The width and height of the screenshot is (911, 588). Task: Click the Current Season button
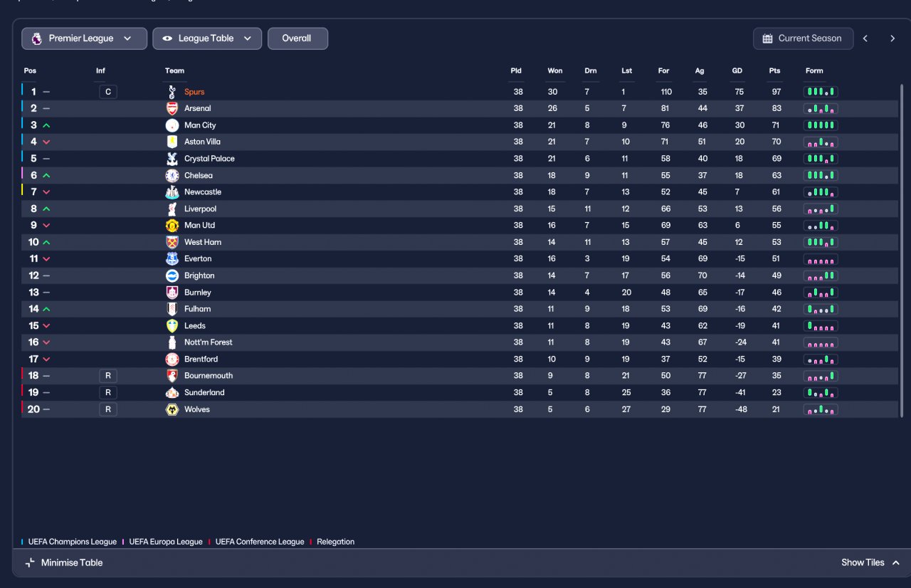pos(802,38)
